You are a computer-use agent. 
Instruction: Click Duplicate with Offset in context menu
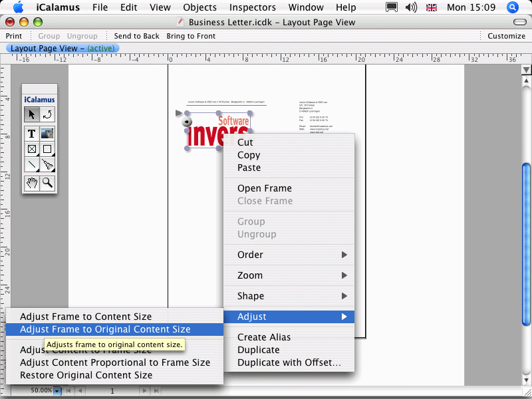(289, 362)
